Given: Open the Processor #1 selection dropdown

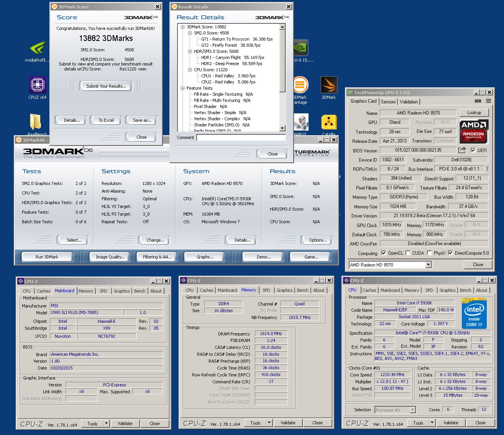Looking at the screenshot, I should (x=412, y=410).
